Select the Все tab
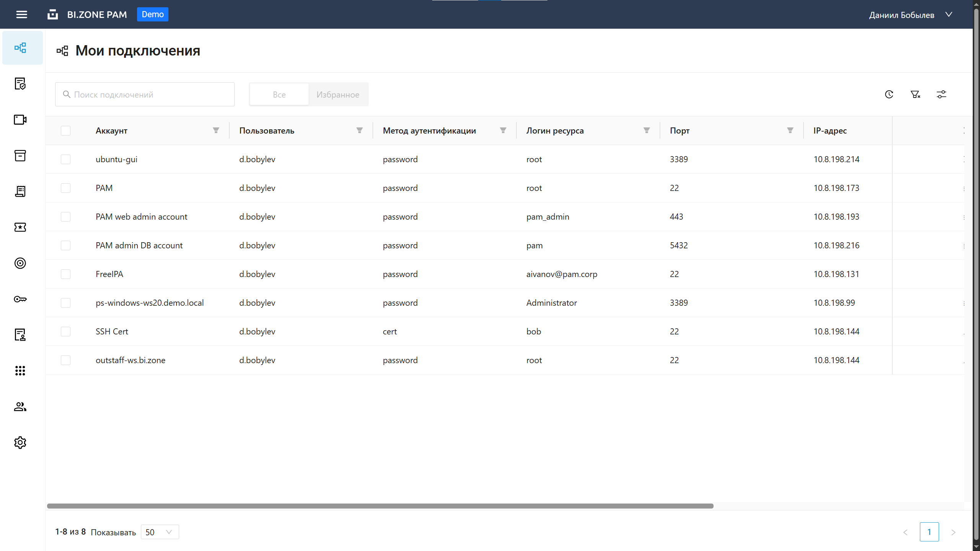The height and width of the screenshot is (551, 980). [x=279, y=95]
